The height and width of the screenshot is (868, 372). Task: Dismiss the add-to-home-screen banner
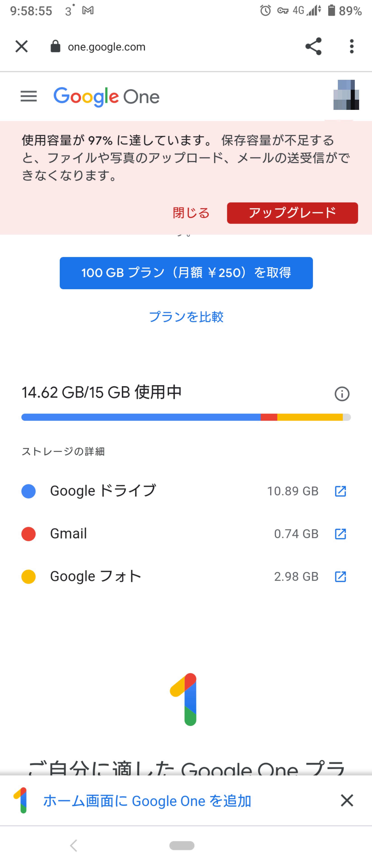[x=347, y=800]
